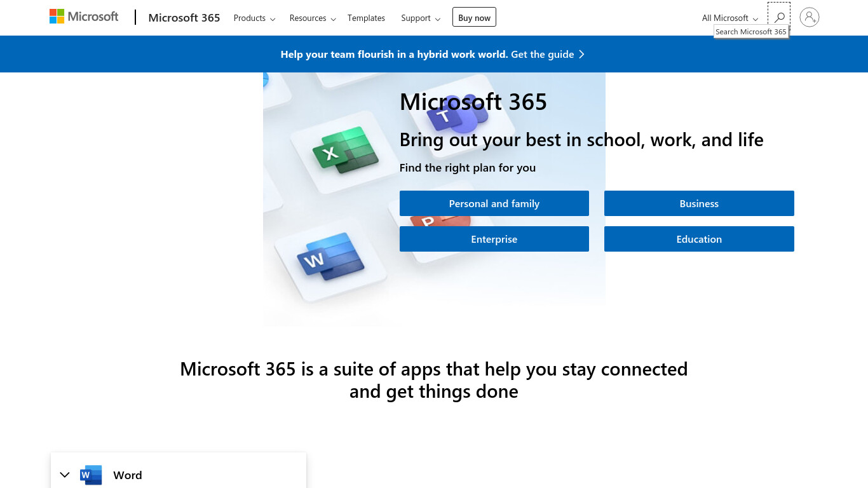868x488 pixels.
Task: Click the Microsoft logo
Action: coord(84,17)
